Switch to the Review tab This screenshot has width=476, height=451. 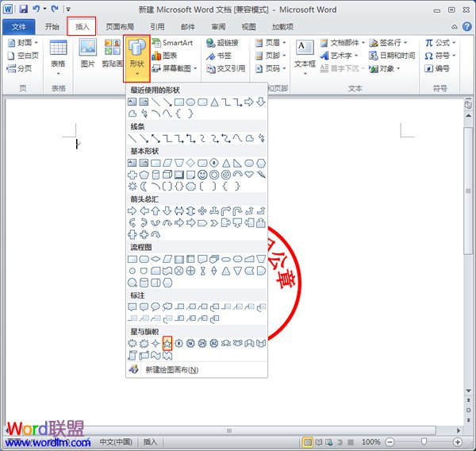(x=218, y=27)
